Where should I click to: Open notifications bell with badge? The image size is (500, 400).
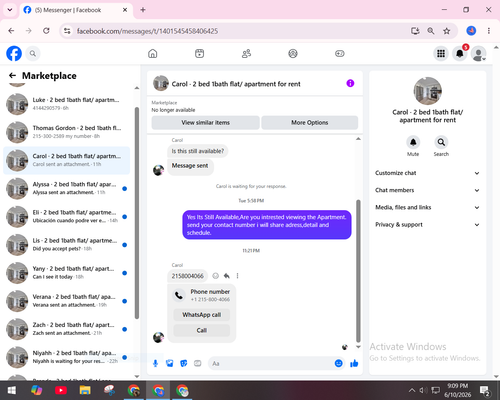[460, 53]
